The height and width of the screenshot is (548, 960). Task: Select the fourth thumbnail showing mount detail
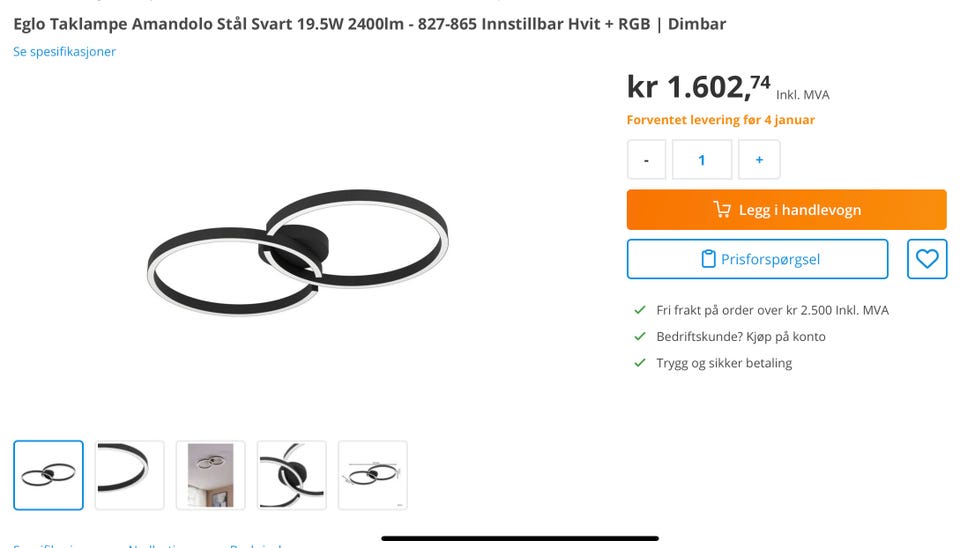tap(291, 475)
